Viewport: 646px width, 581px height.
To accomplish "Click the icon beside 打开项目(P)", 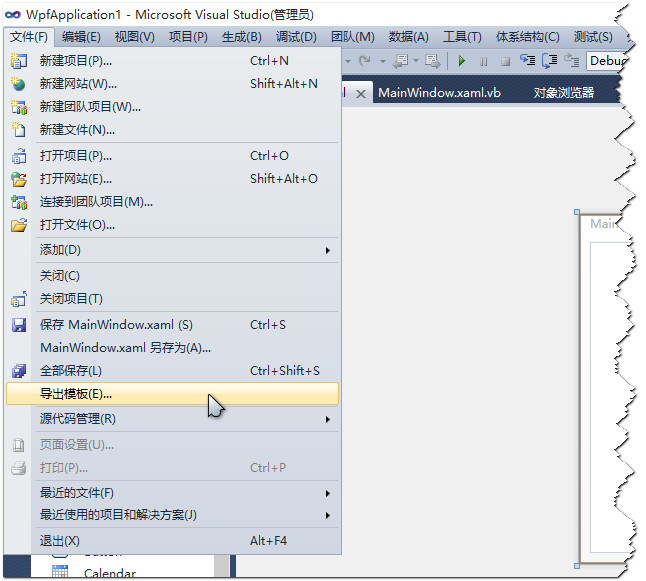I will click(19, 156).
